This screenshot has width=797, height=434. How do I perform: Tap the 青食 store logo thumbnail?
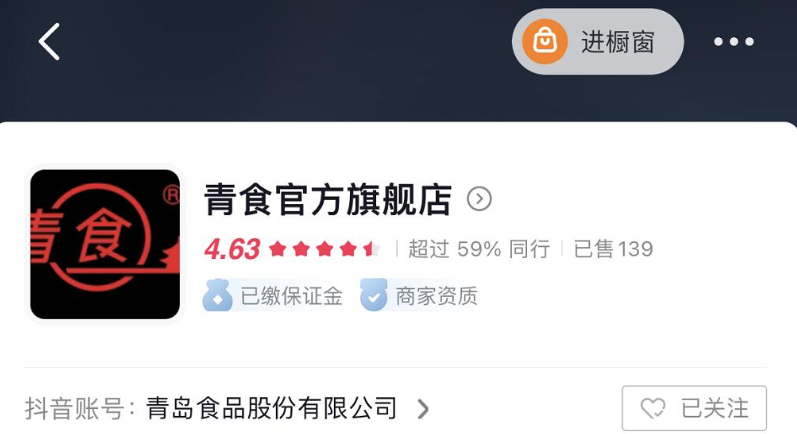point(105,244)
